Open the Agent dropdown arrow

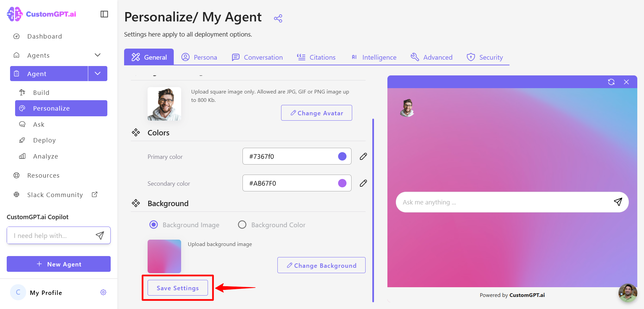98,73
